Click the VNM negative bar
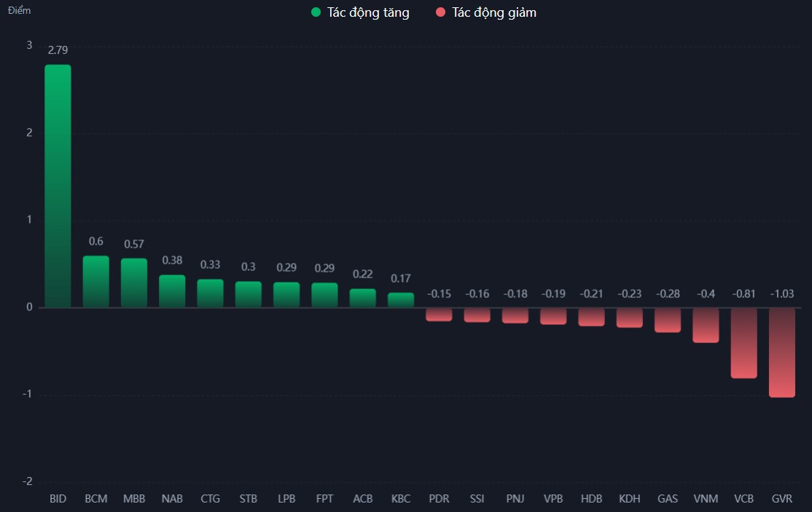812x512 pixels. point(706,325)
